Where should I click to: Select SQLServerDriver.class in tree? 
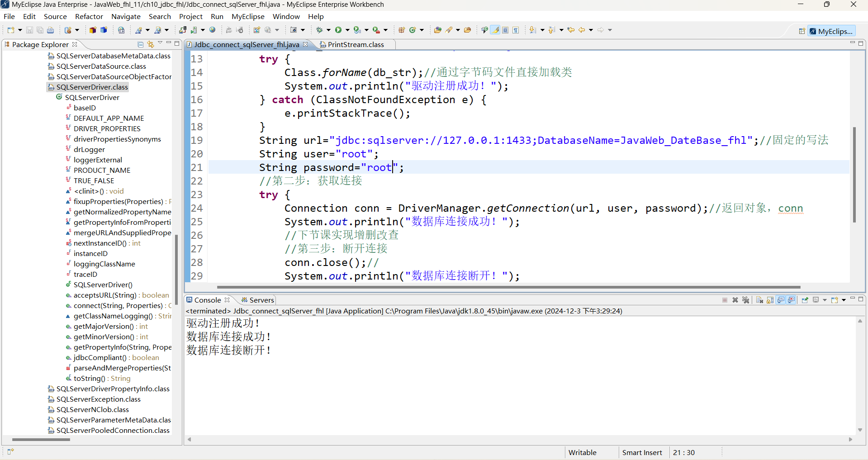(x=88, y=87)
